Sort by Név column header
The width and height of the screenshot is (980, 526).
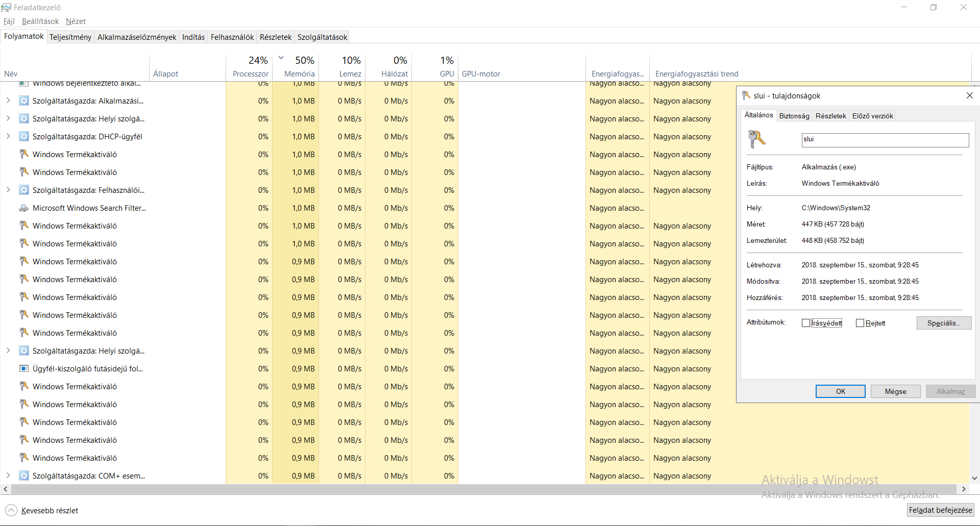(x=75, y=67)
